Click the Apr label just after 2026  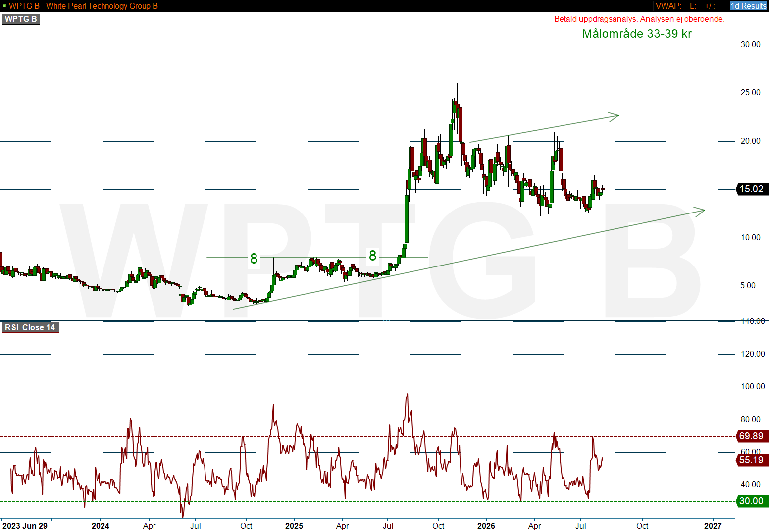534,526
